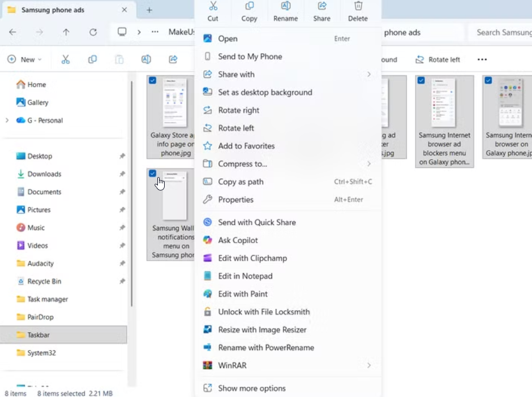This screenshot has width=532, height=397.
Task: Open the Downloads folder in sidebar
Action: pyautogui.click(x=44, y=174)
